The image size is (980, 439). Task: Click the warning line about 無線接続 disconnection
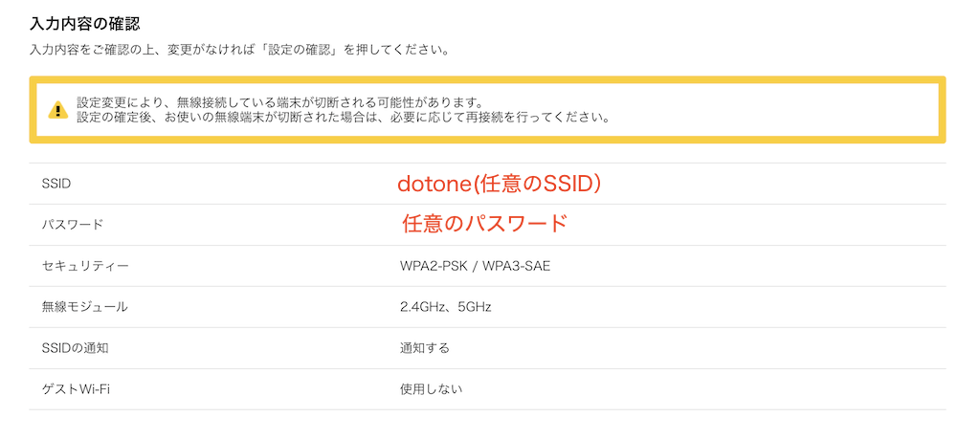pyautogui.click(x=280, y=102)
